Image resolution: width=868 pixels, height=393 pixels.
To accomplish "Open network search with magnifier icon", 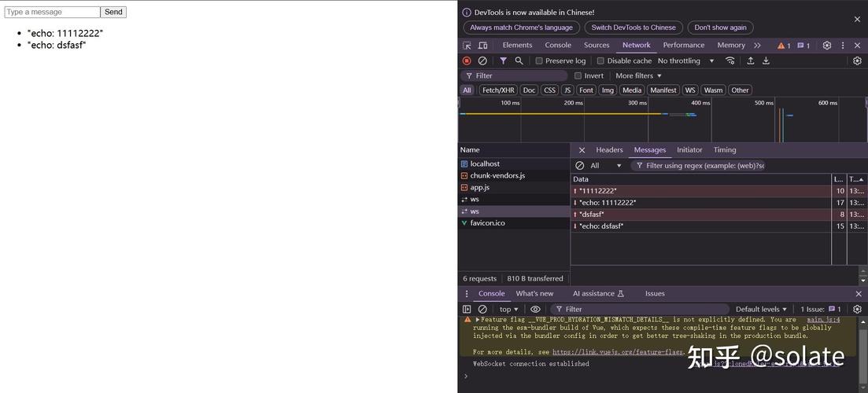I will pyautogui.click(x=519, y=61).
